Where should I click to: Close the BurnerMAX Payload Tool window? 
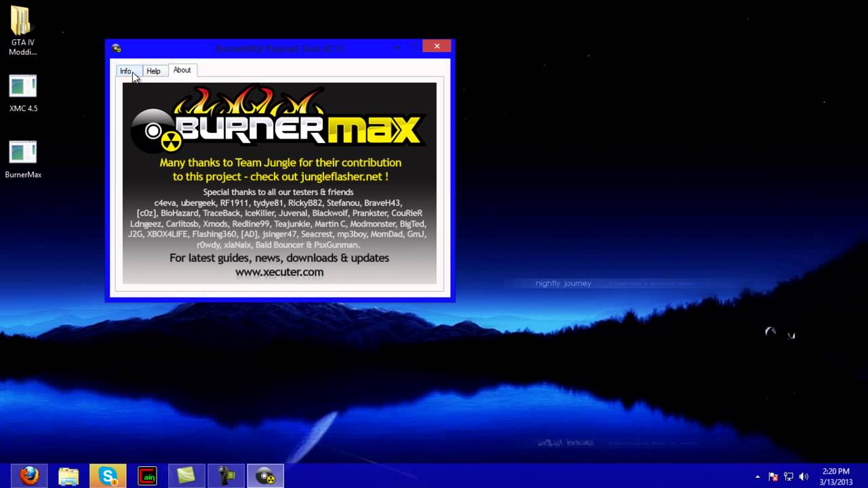click(437, 46)
